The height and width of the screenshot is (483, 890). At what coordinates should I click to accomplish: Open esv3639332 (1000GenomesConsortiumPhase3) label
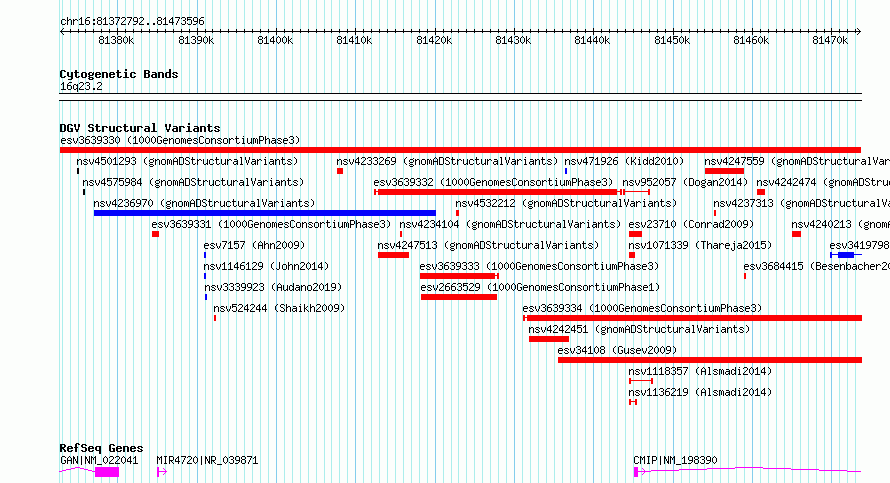coord(493,182)
